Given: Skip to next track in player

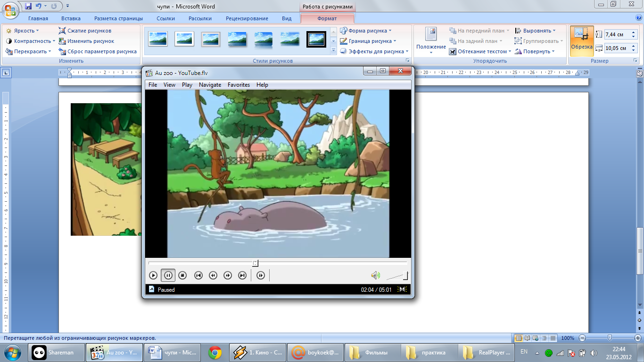Looking at the screenshot, I should coord(242,275).
